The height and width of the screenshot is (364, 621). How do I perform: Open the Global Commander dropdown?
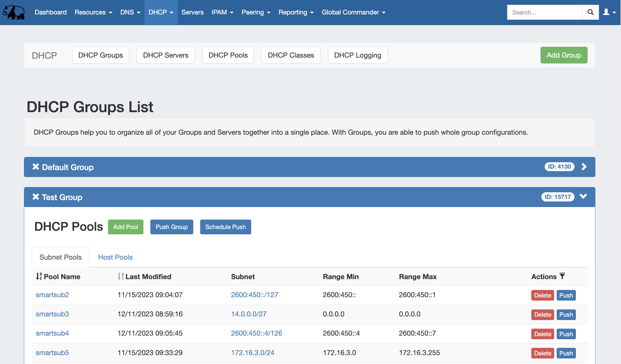coord(353,12)
